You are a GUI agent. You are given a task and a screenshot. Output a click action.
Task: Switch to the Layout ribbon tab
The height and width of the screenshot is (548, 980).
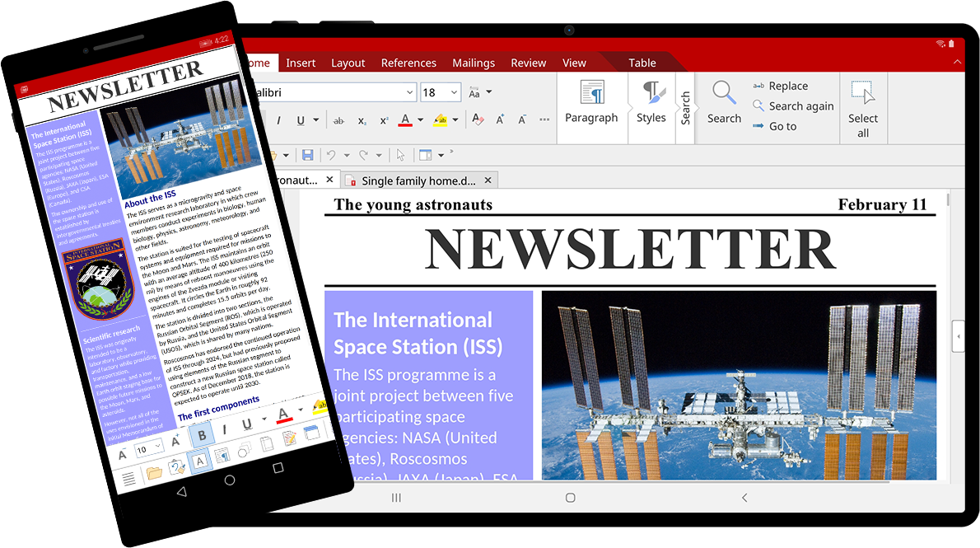[348, 63]
